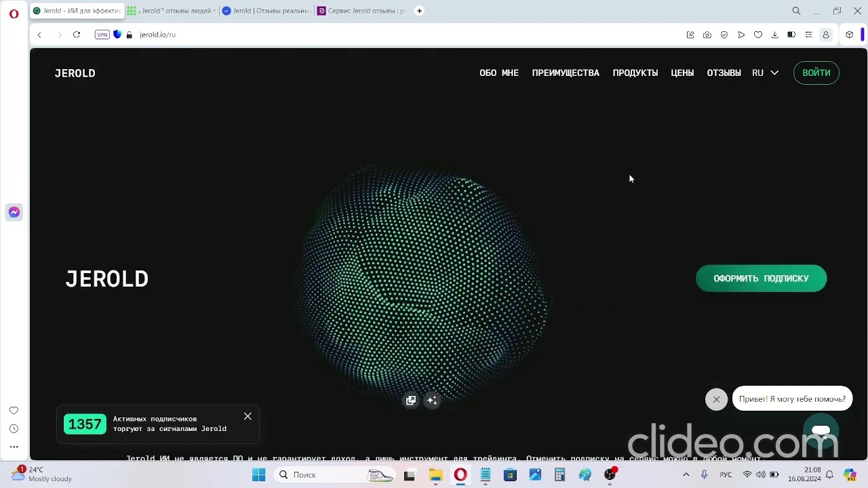Viewport: 868px width, 488px height.
Task: Click the pop-out overlay icon below sphere
Action: point(411,401)
